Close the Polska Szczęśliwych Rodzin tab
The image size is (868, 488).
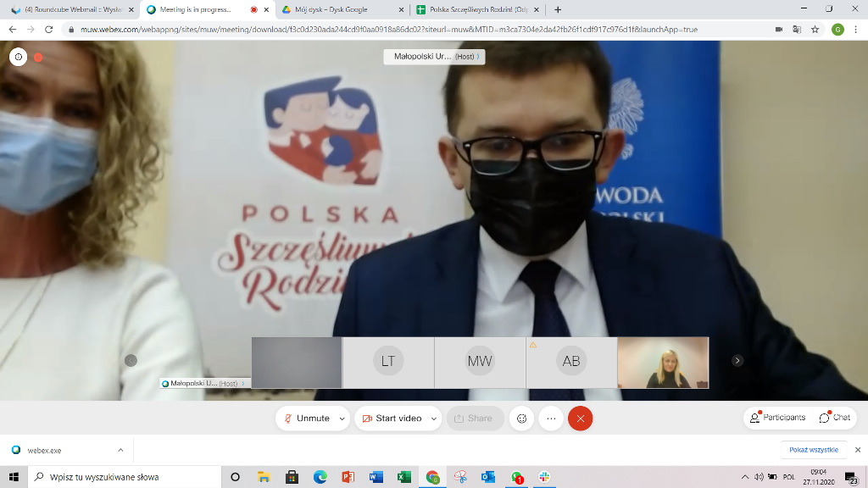(537, 10)
